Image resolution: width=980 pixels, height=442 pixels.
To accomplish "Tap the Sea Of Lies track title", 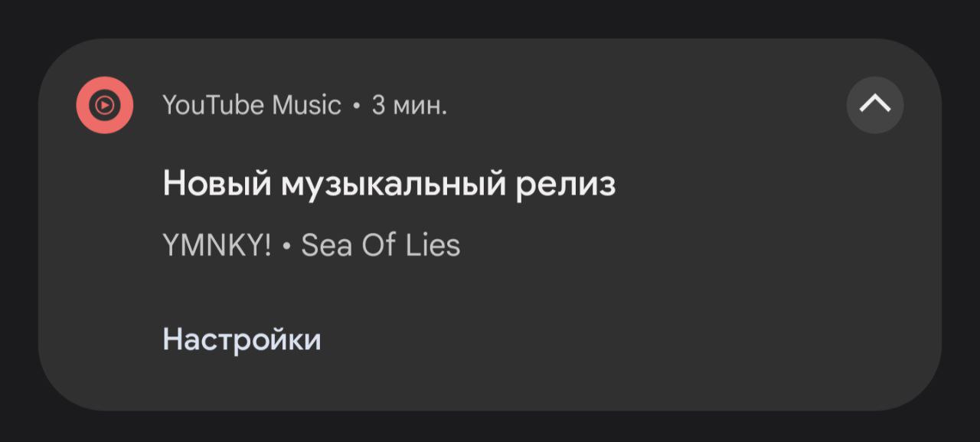I will click(x=381, y=245).
